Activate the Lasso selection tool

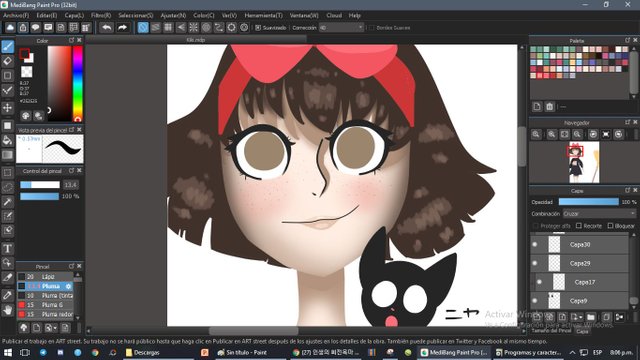(7, 187)
